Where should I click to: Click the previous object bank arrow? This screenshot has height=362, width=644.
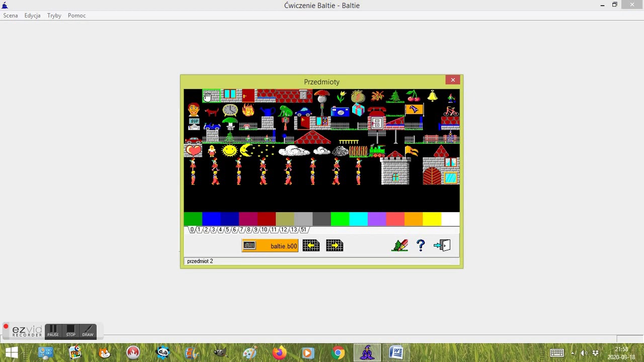point(311,245)
